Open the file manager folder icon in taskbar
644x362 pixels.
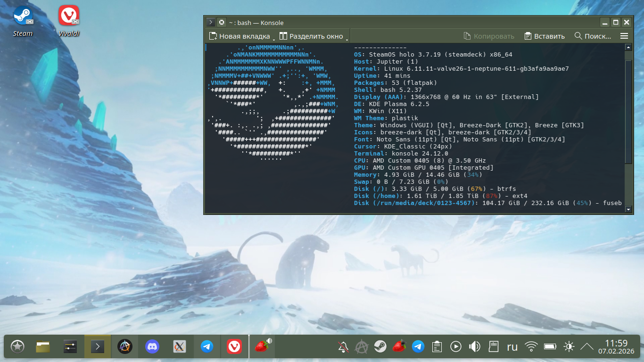43,347
